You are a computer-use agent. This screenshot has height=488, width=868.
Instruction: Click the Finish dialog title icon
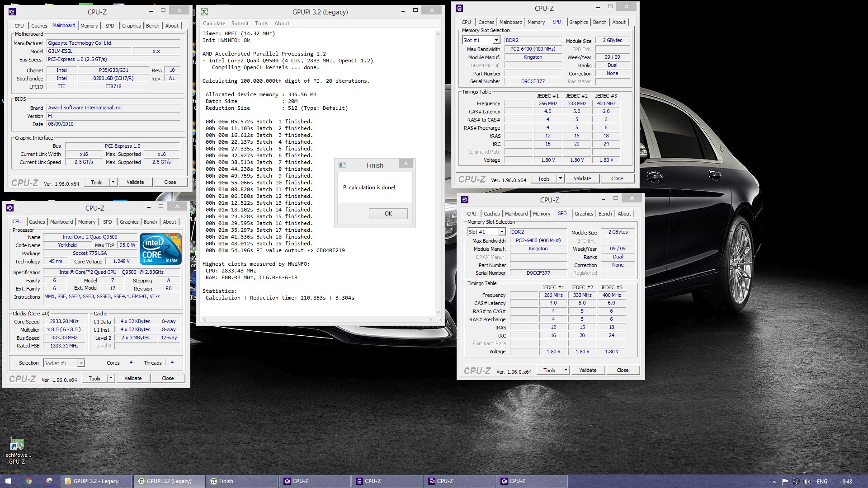pos(342,165)
